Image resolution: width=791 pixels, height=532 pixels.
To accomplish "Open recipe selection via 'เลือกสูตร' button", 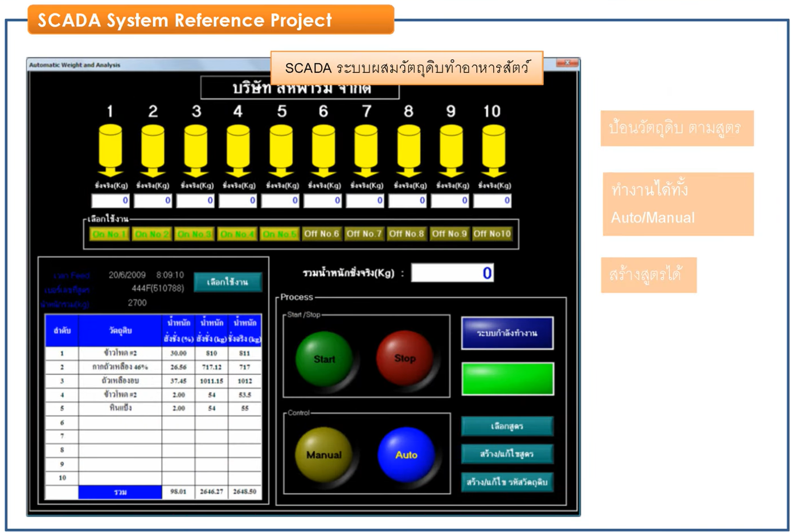I will tap(507, 426).
